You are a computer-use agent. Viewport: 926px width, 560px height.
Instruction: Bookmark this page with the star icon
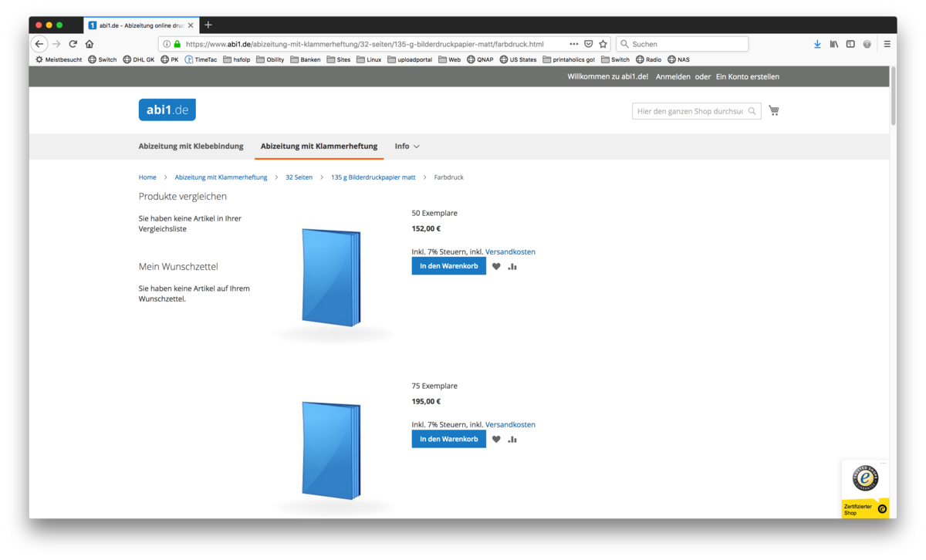[603, 44]
